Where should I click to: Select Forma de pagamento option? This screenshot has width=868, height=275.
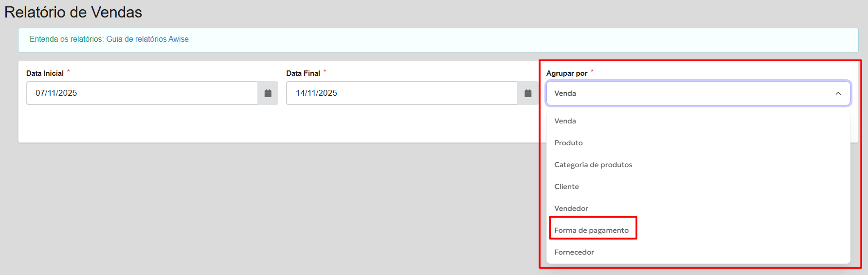point(591,230)
